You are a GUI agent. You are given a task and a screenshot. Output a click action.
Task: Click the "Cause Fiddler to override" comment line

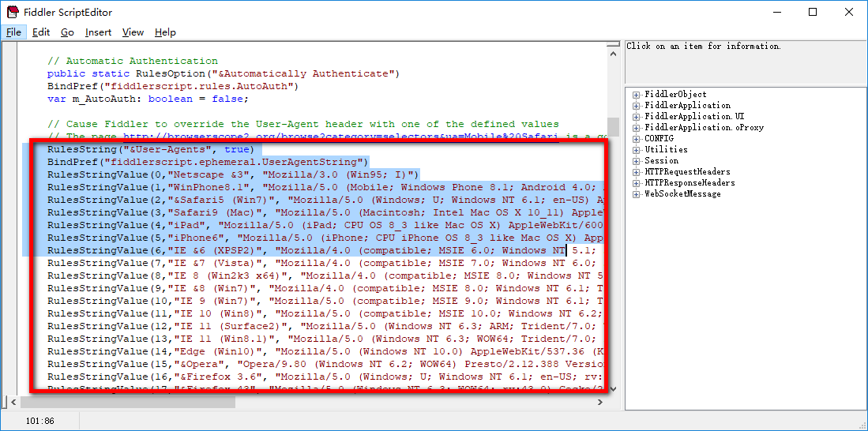click(302, 124)
